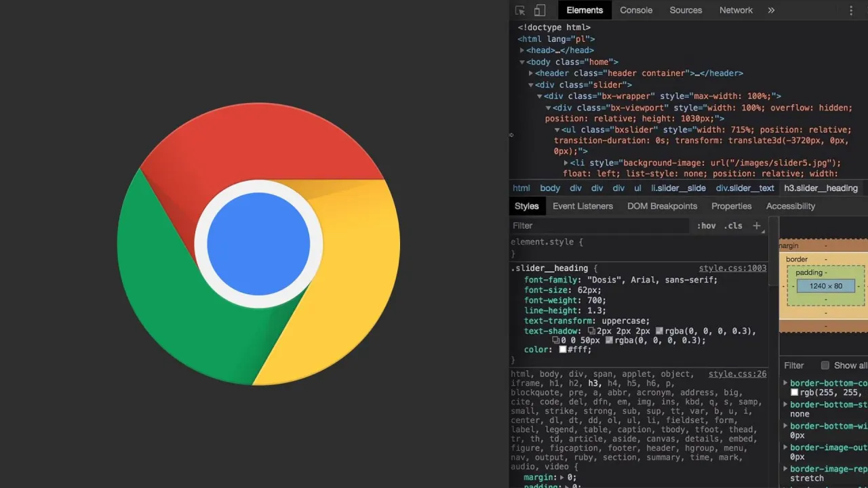Toggle the device toolbar icon
Screen dimensions: 868x488
tap(539, 10)
